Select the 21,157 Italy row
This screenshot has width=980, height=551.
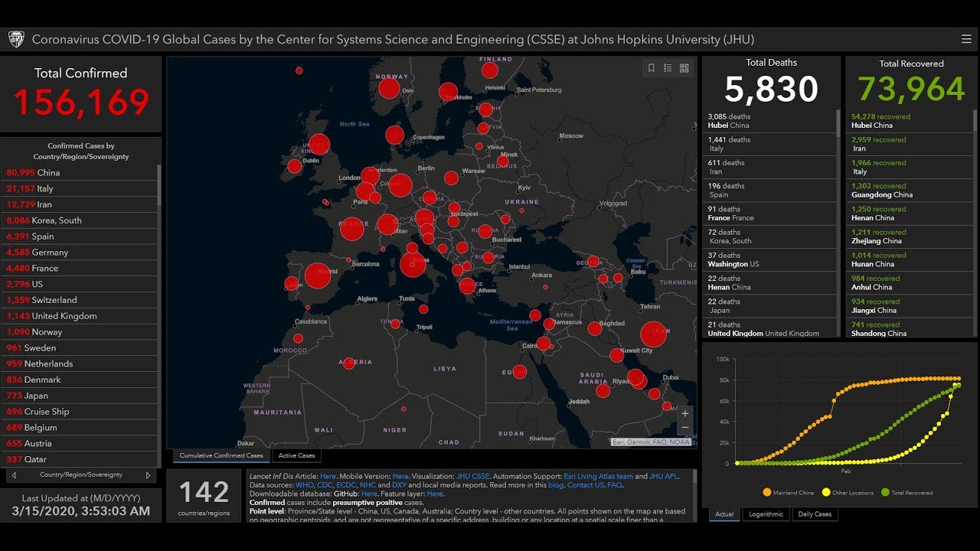pos(80,188)
